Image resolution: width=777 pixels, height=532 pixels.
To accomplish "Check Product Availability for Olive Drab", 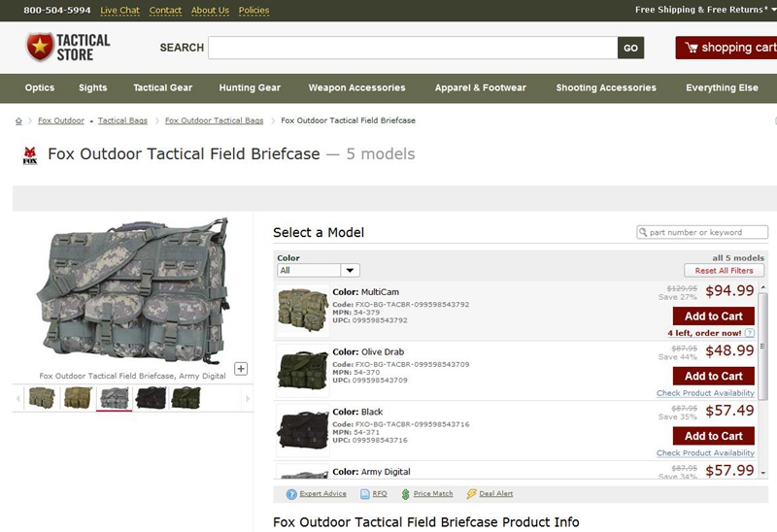I will [705, 393].
